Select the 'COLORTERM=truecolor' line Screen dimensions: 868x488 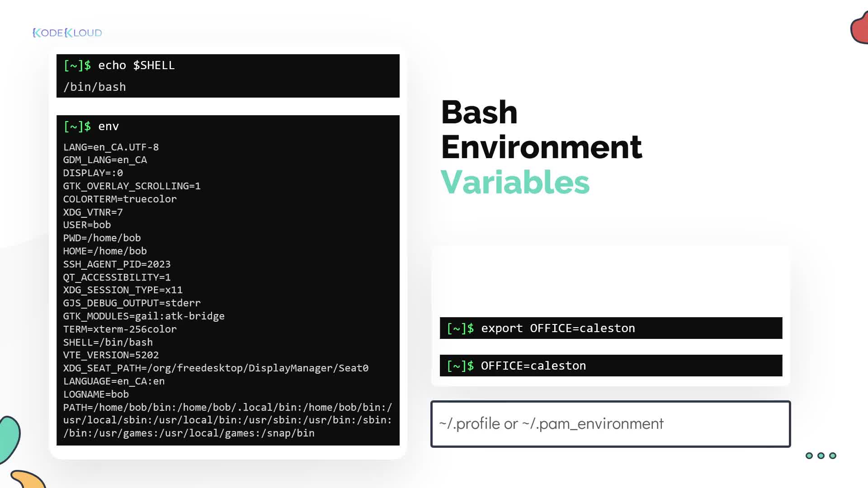pos(120,199)
